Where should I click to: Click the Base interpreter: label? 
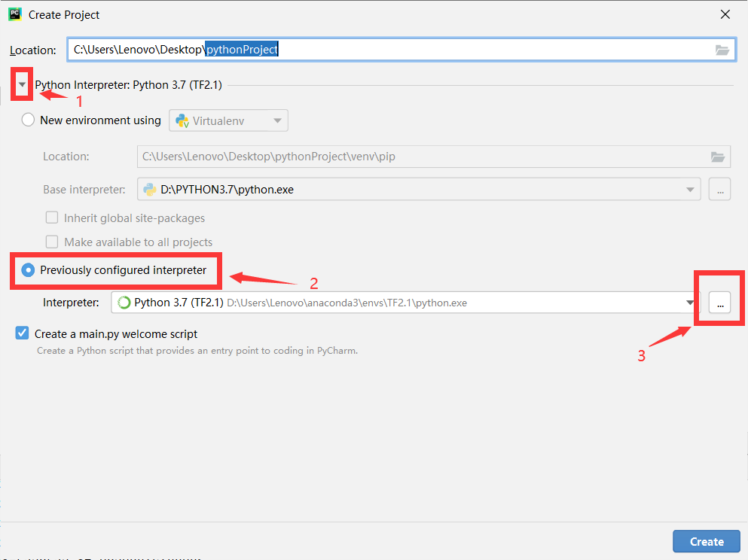coord(84,190)
